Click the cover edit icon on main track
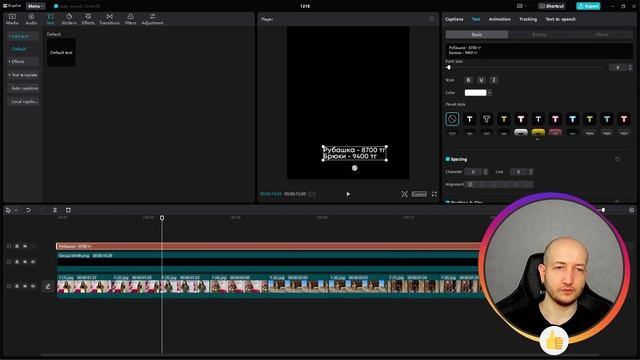Screen dimensions: 640x360 tap(48, 286)
